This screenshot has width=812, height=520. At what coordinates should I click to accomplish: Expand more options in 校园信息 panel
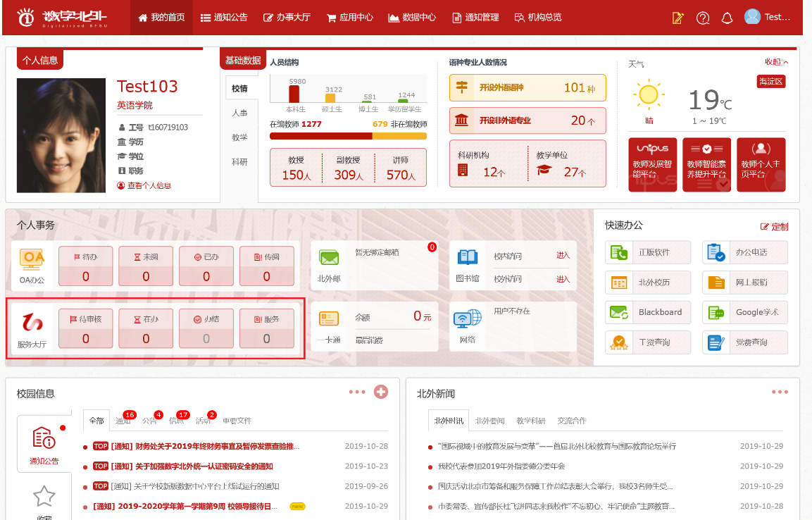click(x=357, y=392)
